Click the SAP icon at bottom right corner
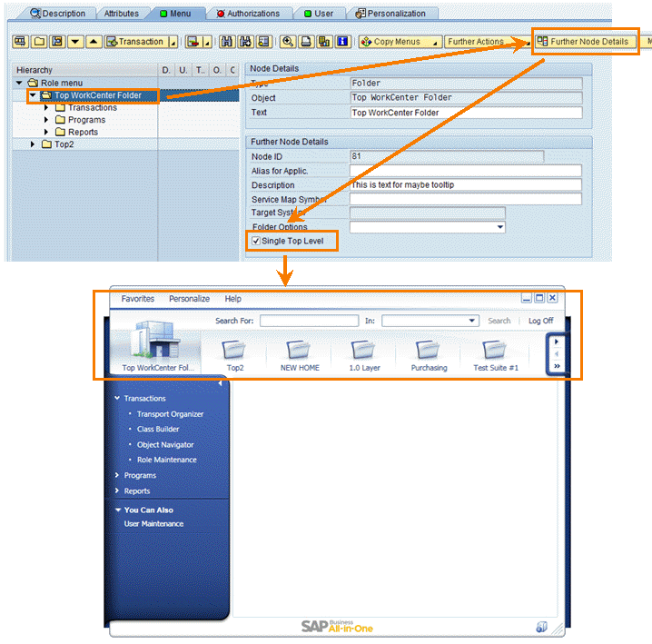This screenshot has height=644, width=652. click(541, 627)
